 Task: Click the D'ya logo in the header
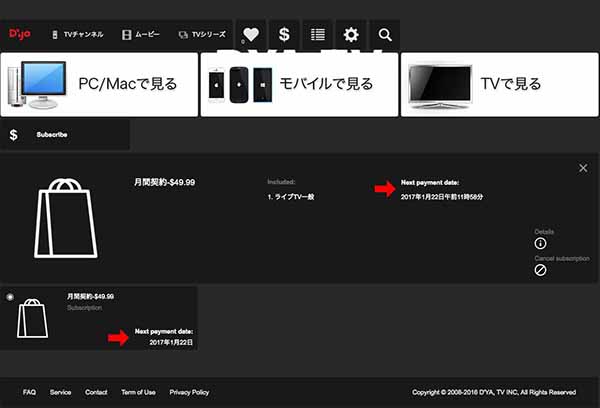tap(20, 34)
